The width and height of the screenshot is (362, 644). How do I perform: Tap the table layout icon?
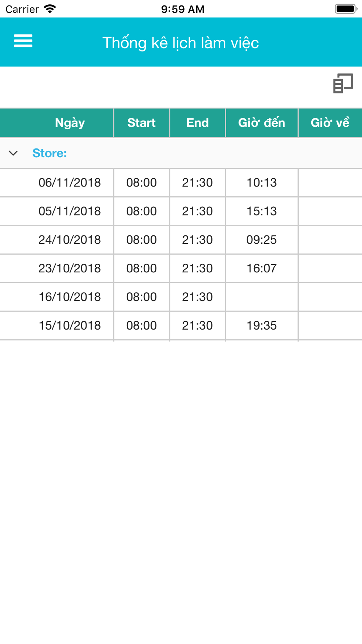(x=343, y=84)
